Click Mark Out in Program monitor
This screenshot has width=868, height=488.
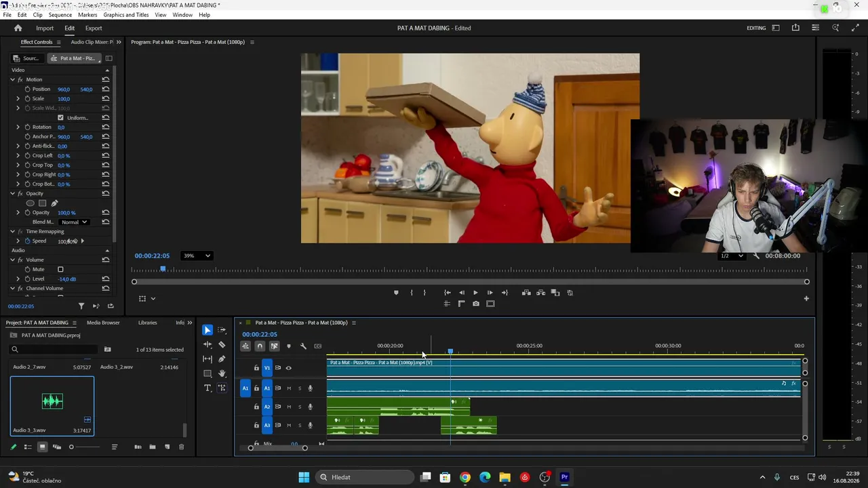[425, 293]
